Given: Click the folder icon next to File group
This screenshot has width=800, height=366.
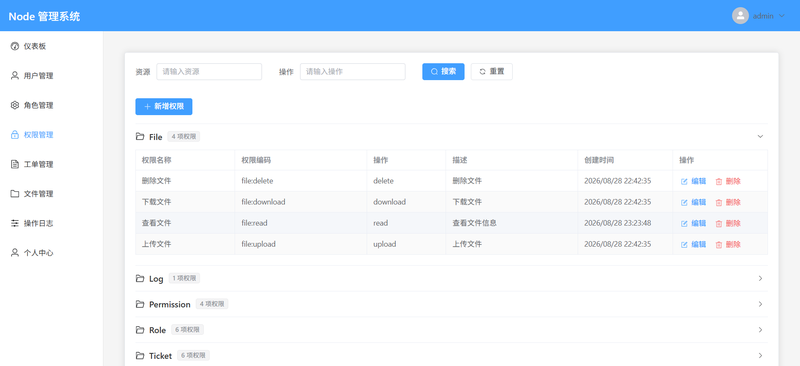Looking at the screenshot, I should pyautogui.click(x=140, y=137).
